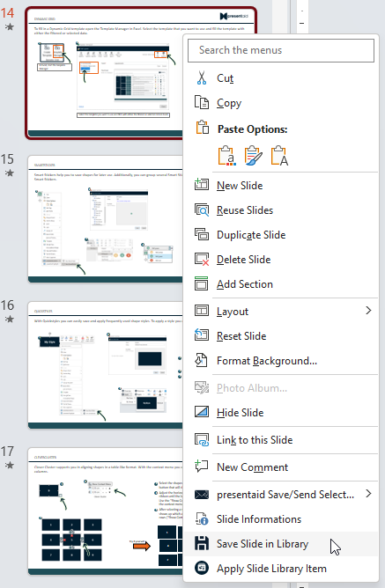Click the New Comment icon

202,467
